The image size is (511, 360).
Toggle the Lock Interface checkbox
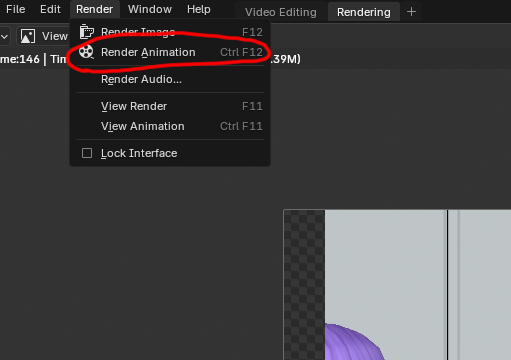(x=87, y=153)
